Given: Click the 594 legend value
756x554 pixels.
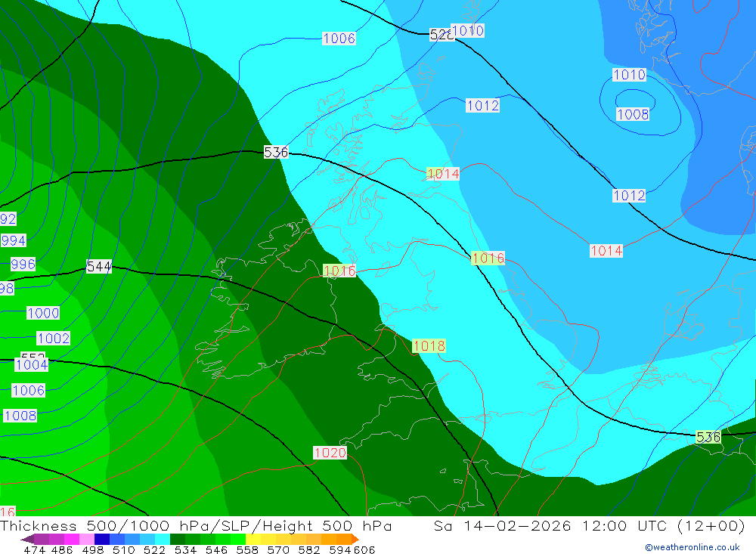Looking at the screenshot, I should [340, 549].
